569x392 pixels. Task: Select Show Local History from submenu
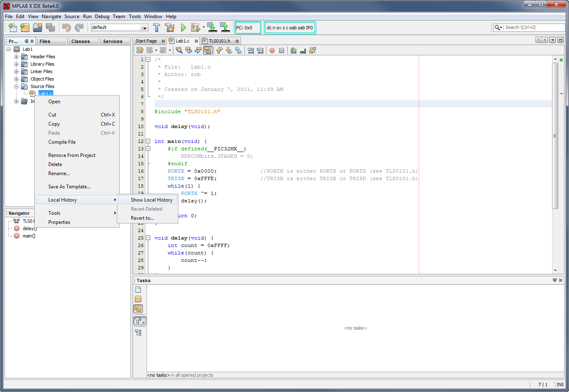click(x=152, y=200)
